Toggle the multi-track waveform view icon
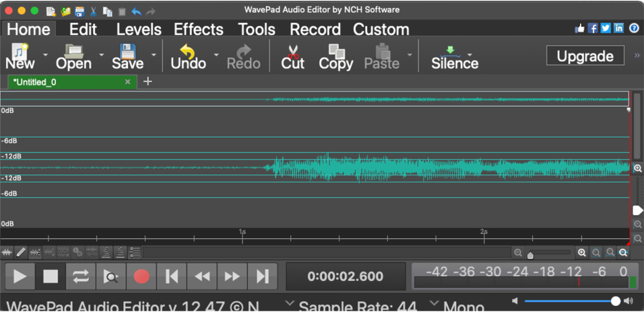 (x=35, y=252)
